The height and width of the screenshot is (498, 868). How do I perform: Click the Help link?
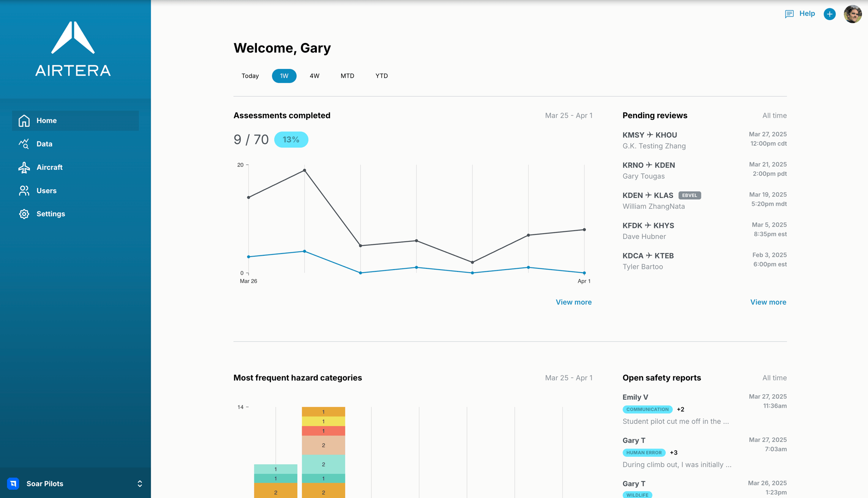[807, 13]
